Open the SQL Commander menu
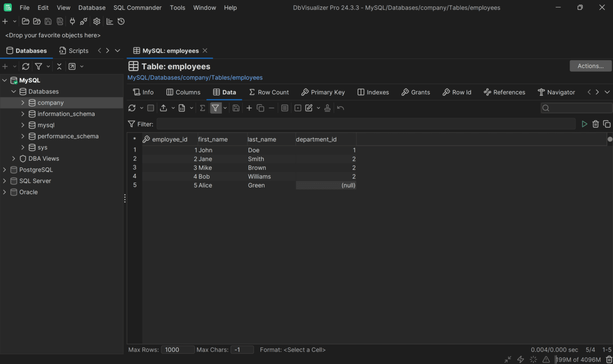613x364 pixels. (x=137, y=8)
